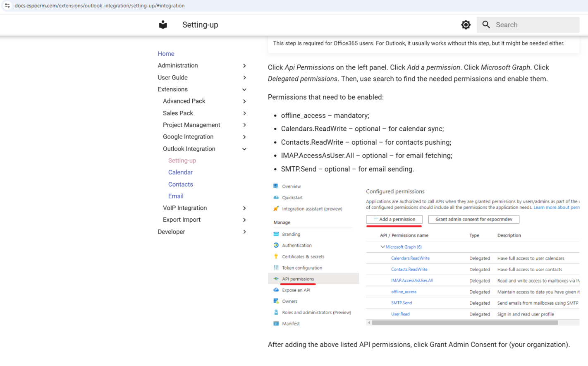Expand the User Guide chevron

[x=244, y=78]
